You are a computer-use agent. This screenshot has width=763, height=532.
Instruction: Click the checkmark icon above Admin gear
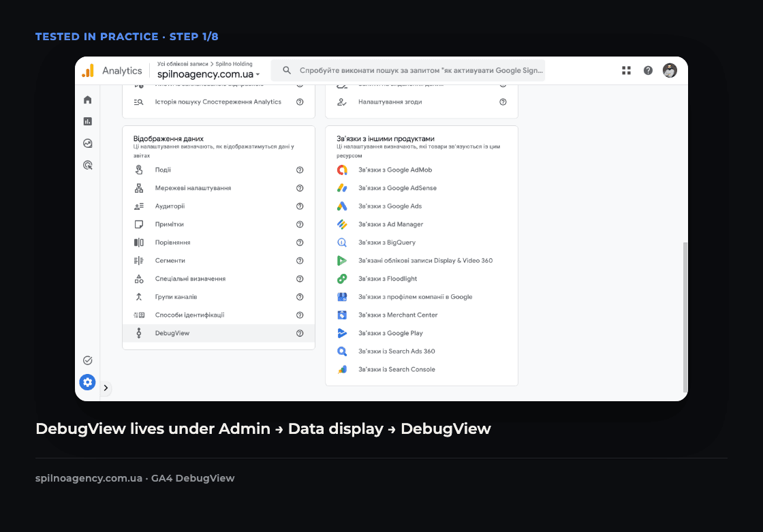(x=88, y=360)
